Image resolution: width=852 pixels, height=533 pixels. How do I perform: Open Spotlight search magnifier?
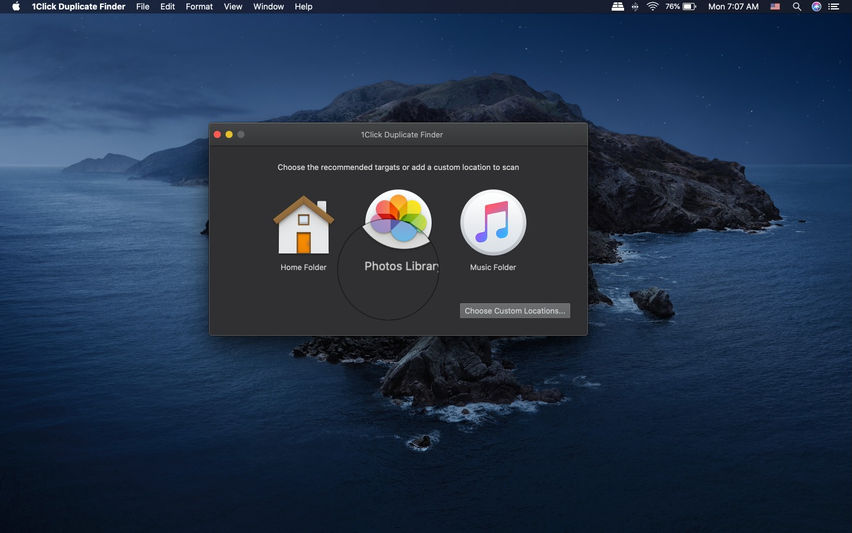tap(797, 7)
